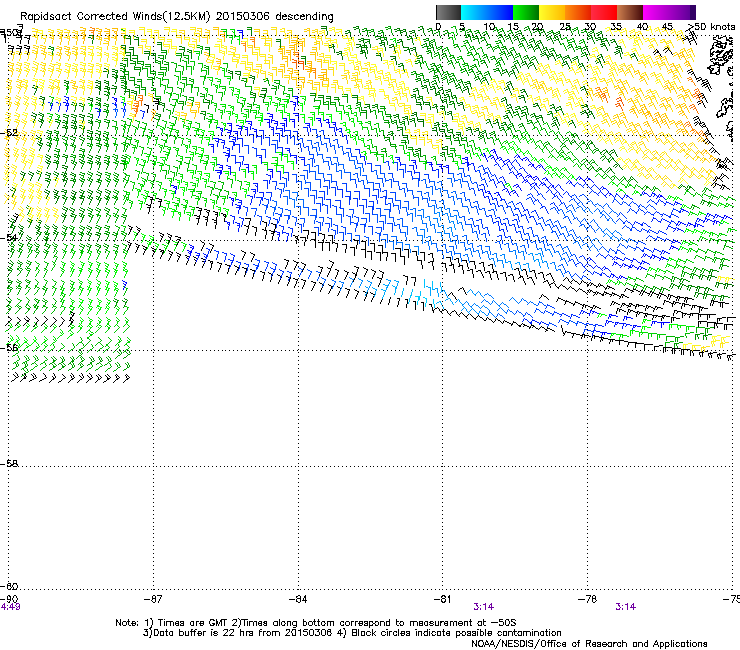
Task: Click the -60 latitude axis label
Action: (x=9, y=587)
